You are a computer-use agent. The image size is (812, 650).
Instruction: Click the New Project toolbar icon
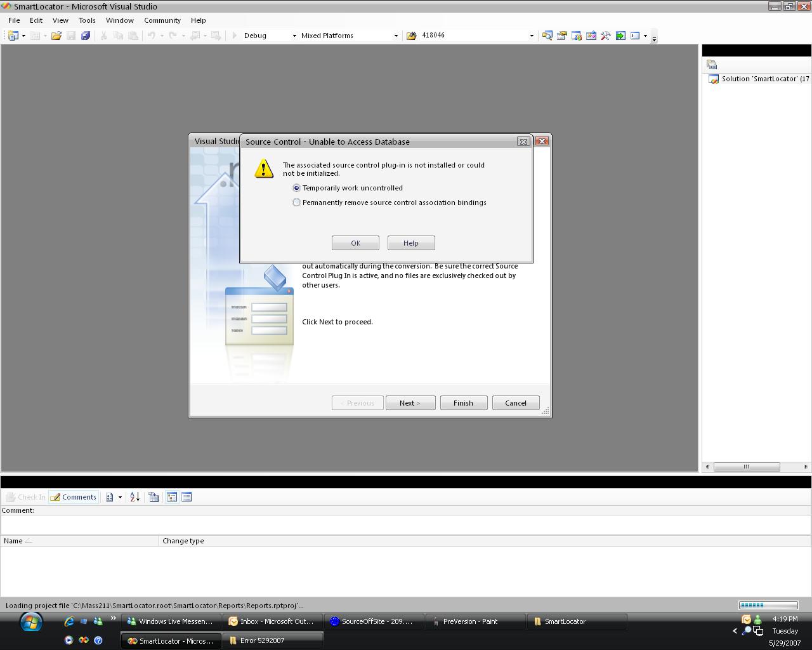[13, 36]
